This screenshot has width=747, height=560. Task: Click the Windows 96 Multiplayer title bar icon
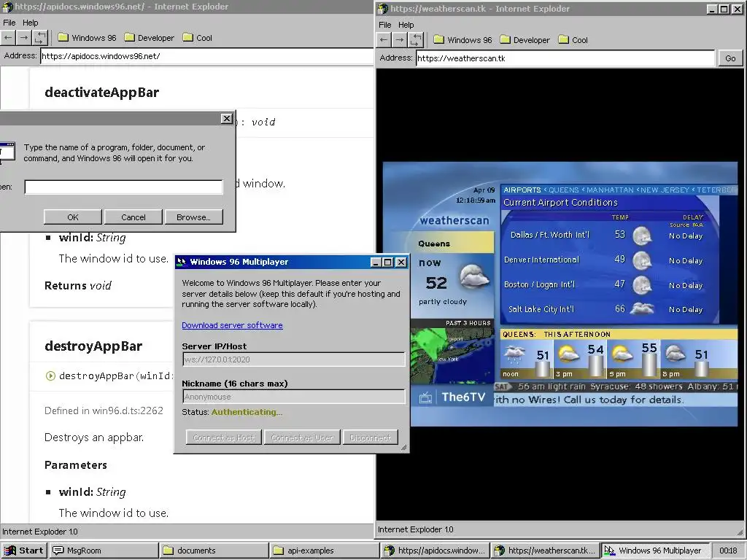click(x=181, y=262)
